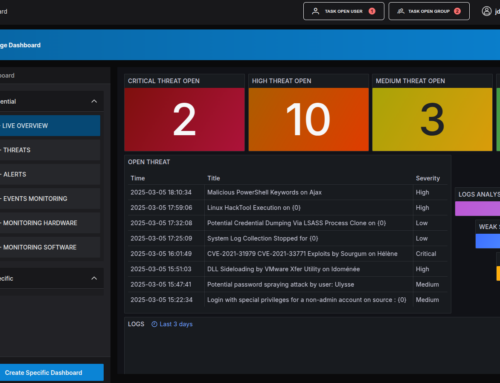The height and width of the screenshot is (383, 500).
Task: Click High severity on DLL Sideloading row
Action: point(422,269)
